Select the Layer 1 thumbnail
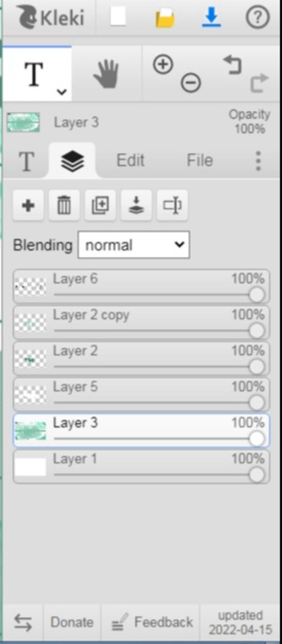This screenshot has width=282, height=644. (30, 467)
